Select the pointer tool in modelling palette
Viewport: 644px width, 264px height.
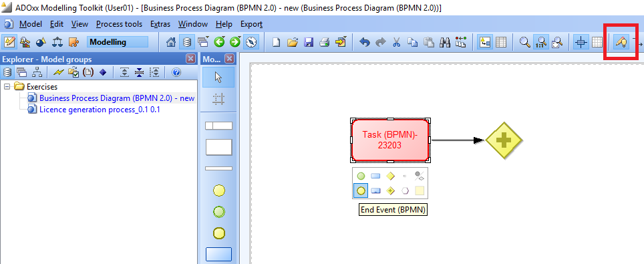(x=218, y=78)
